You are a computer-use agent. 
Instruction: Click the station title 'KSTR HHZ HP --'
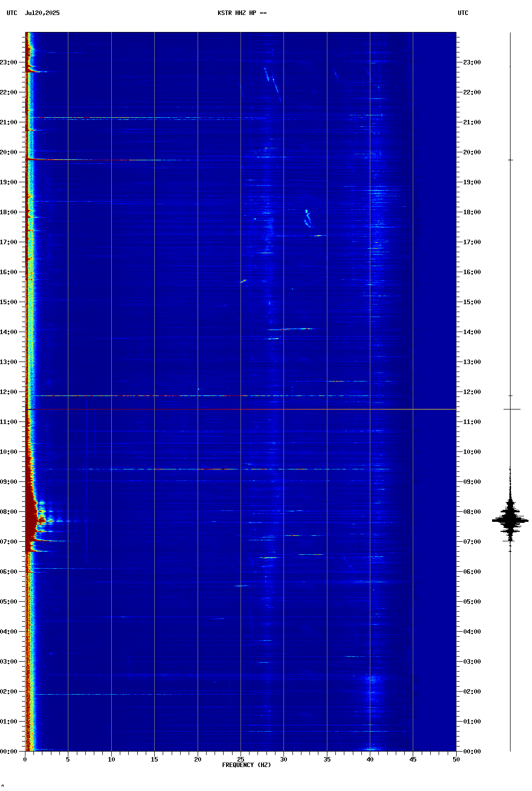click(242, 13)
